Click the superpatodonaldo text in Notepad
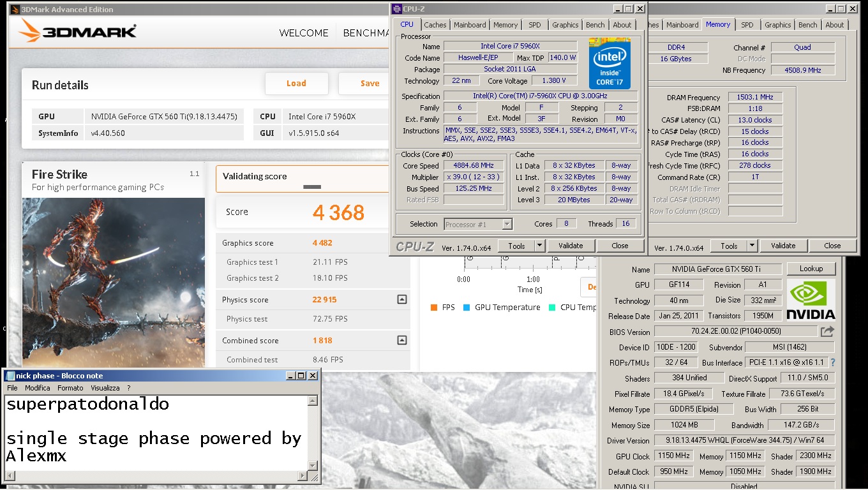The image size is (868, 490). [x=87, y=405]
